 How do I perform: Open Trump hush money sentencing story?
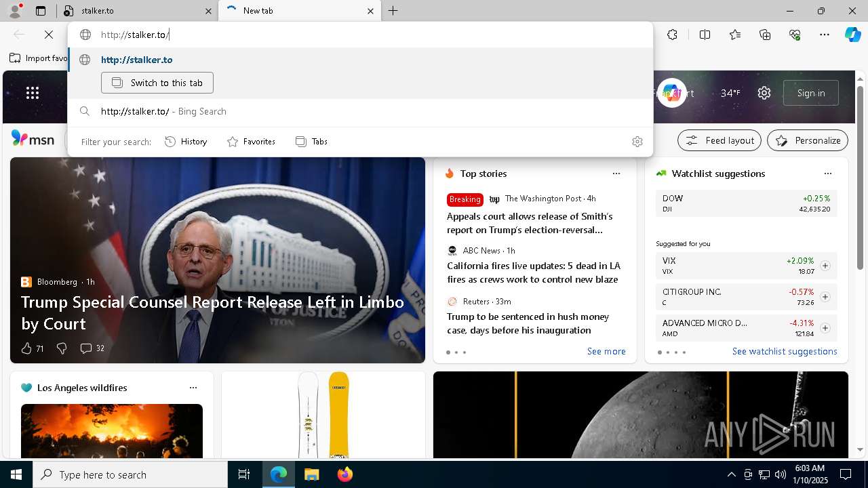point(528,323)
